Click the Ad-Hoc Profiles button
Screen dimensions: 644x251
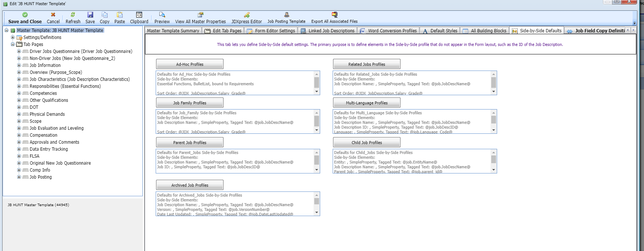pyautogui.click(x=189, y=64)
